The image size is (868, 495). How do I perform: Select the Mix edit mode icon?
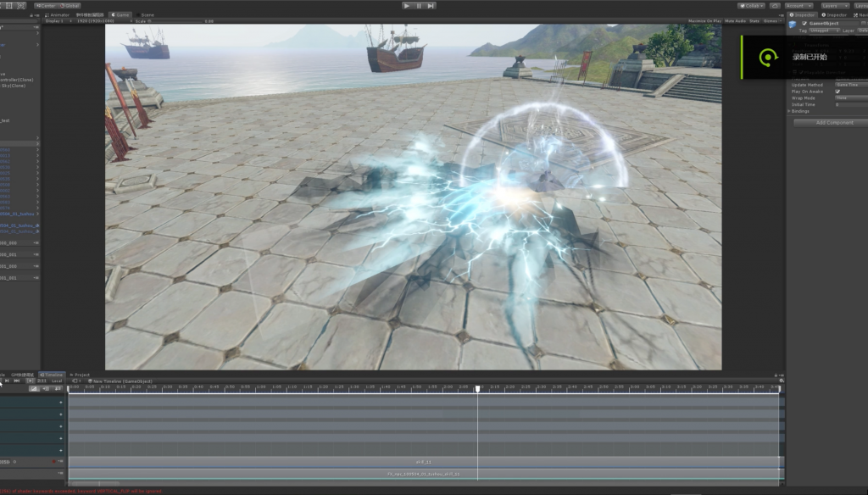pyautogui.click(x=34, y=389)
